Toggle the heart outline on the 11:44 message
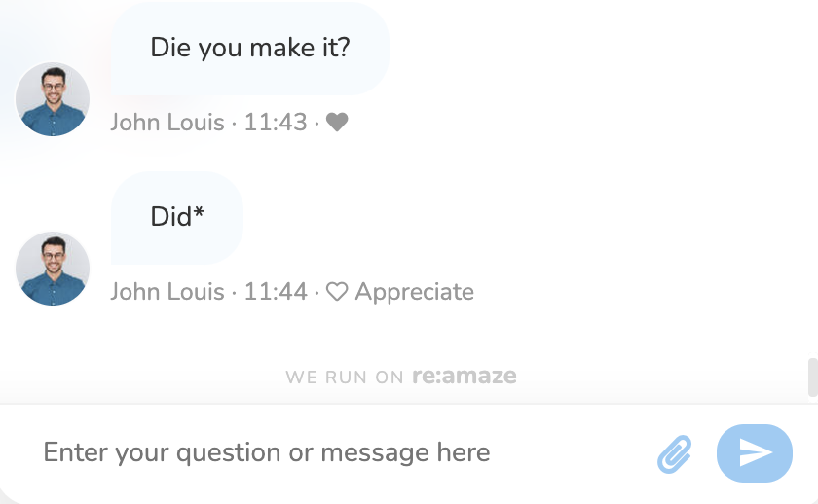Viewport: 818px width, 504px height. [x=337, y=292]
